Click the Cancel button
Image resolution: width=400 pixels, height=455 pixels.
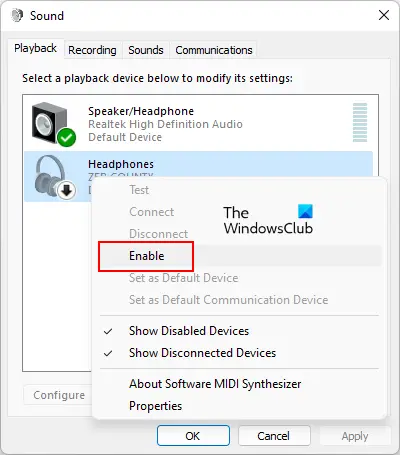(x=274, y=436)
